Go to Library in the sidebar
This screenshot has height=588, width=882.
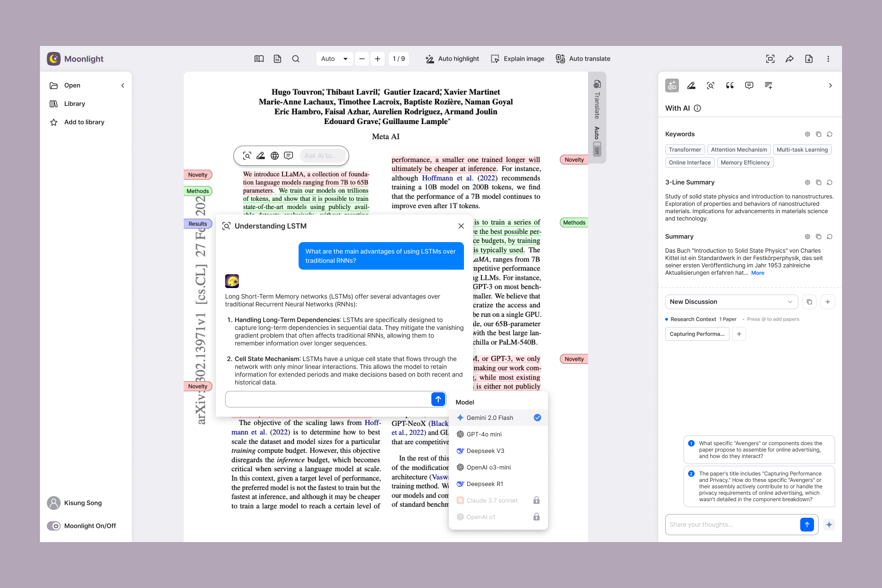point(74,104)
